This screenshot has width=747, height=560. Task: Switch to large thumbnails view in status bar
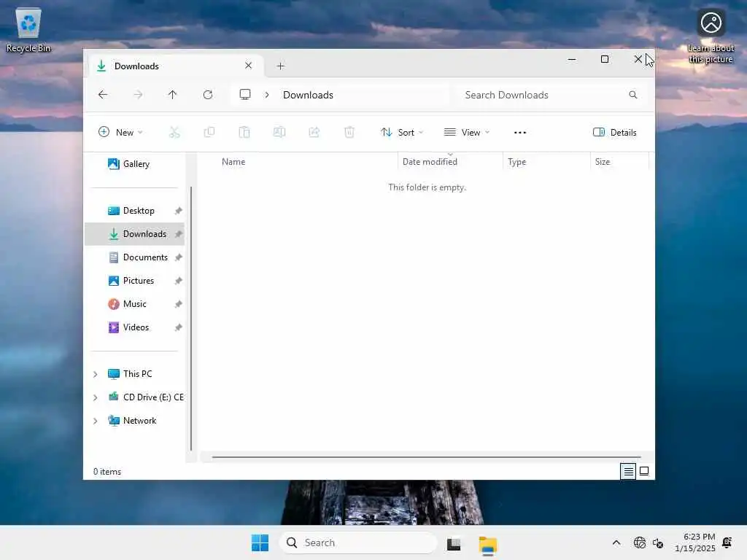644,472
